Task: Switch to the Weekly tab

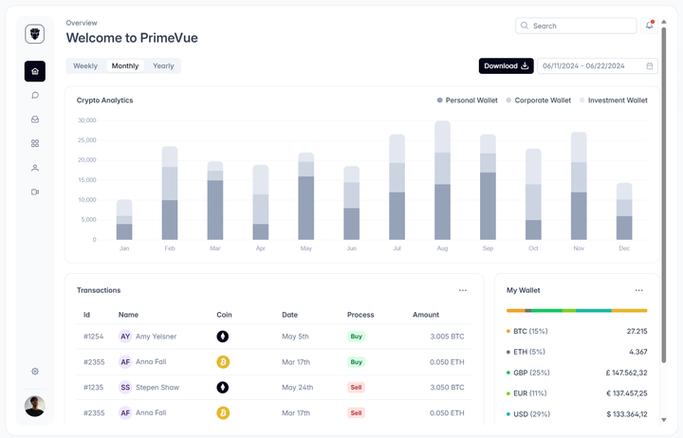Action: click(x=85, y=66)
